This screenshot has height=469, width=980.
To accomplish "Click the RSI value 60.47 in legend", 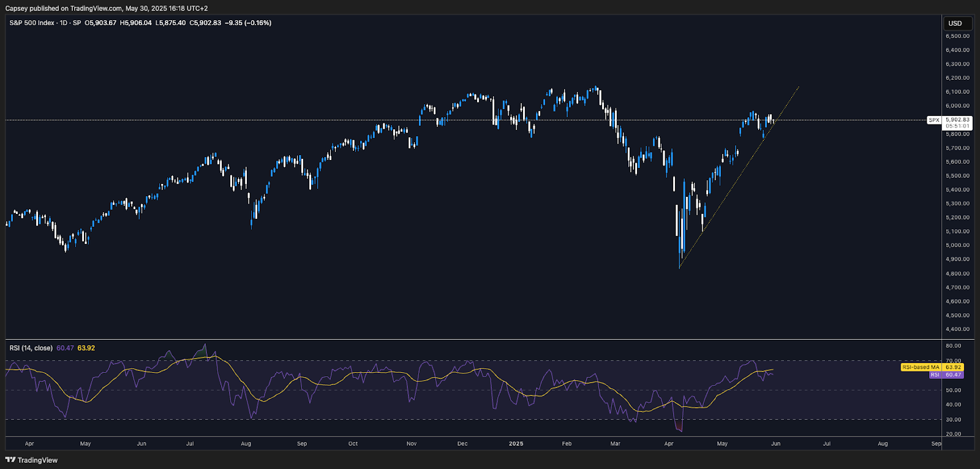I will tap(65, 348).
